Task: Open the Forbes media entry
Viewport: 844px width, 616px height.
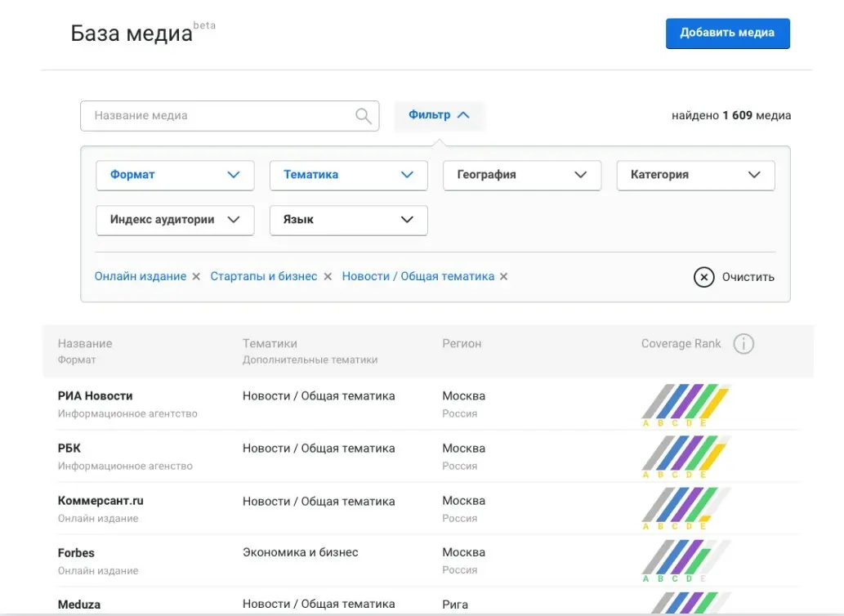Action: [76, 552]
